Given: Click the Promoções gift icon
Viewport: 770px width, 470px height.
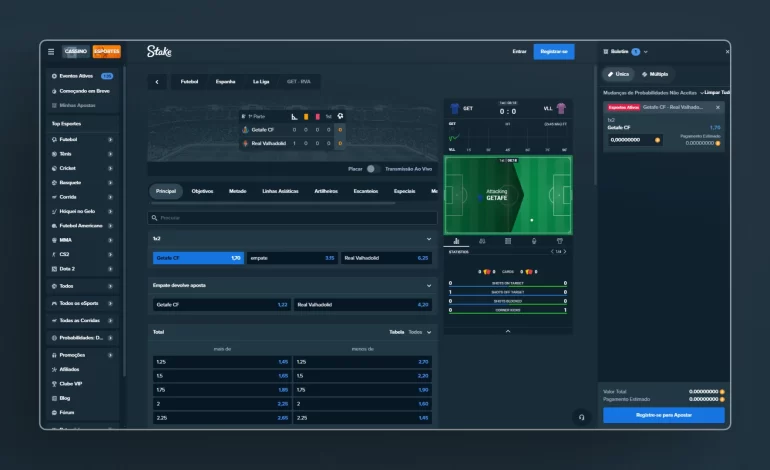Looking at the screenshot, I should [x=54, y=355].
